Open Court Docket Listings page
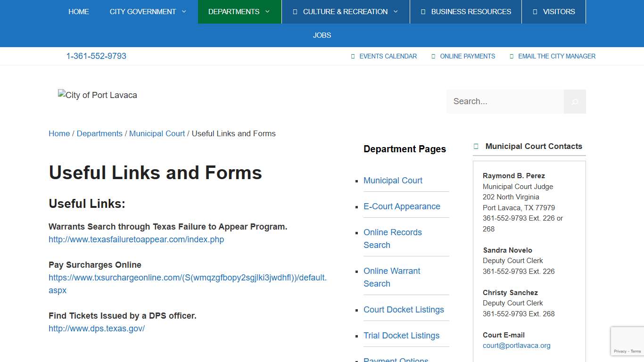Image resolution: width=644 pixels, height=362 pixels. point(404,310)
